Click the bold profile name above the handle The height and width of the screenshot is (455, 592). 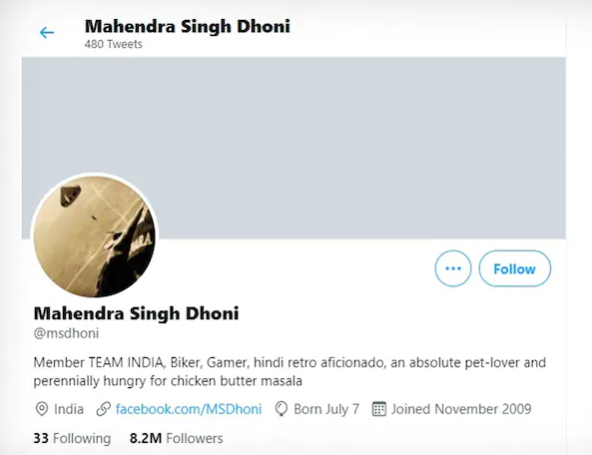tap(136, 313)
